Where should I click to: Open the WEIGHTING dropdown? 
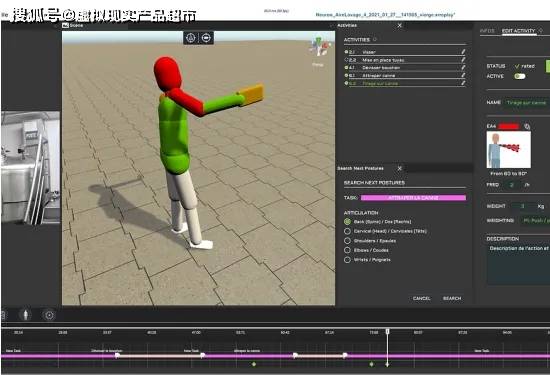tap(535, 221)
